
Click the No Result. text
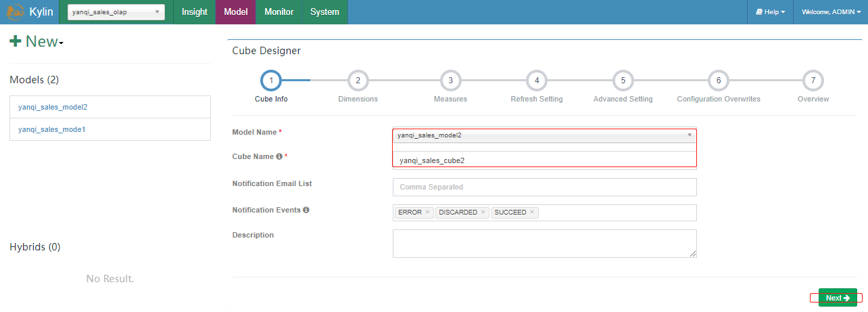click(110, 279)
